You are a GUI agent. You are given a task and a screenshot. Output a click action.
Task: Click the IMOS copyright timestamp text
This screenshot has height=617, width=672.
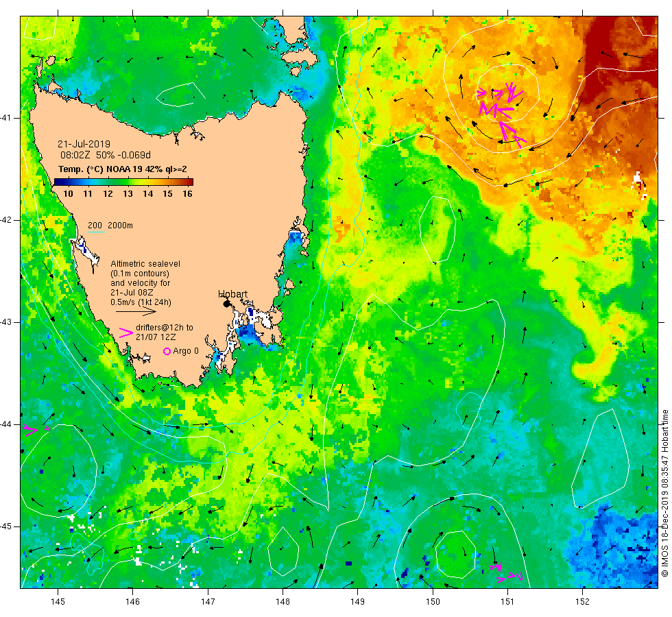coord(664,493)
